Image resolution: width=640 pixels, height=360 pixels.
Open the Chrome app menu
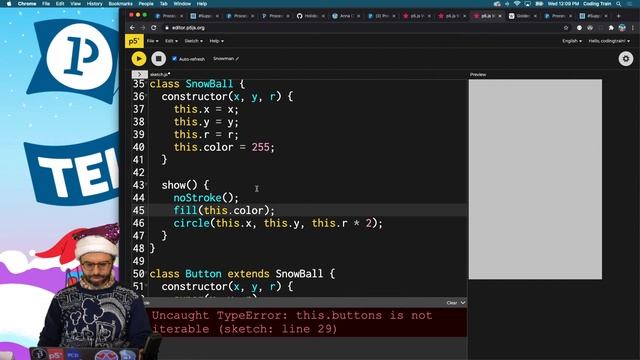coord(27,4)
